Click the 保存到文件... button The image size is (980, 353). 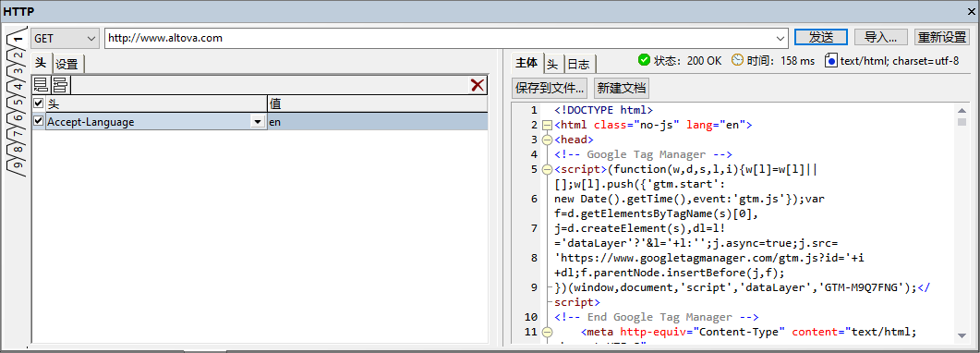550,88
